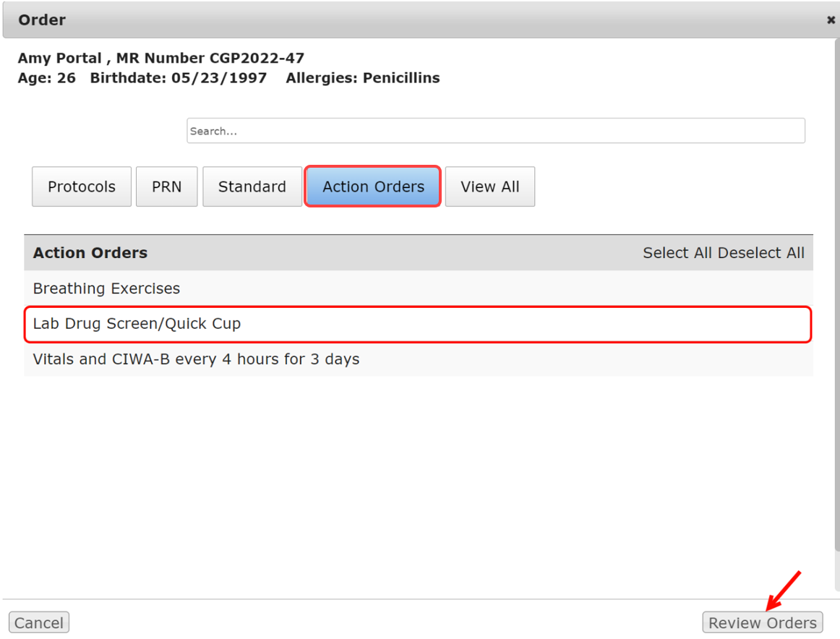Image resolution: width=840 pixels, height=639 pixels.
Task: Click Select All in Action Orders header
Action: pyautogui.click(x=677, y=253)
